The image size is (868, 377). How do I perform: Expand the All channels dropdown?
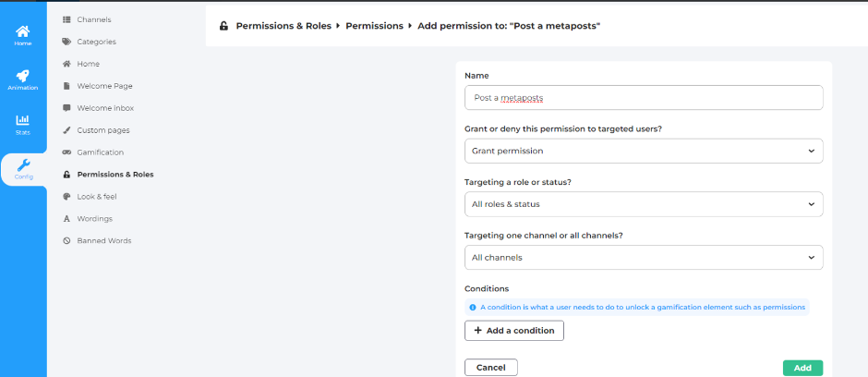(644, 258)
